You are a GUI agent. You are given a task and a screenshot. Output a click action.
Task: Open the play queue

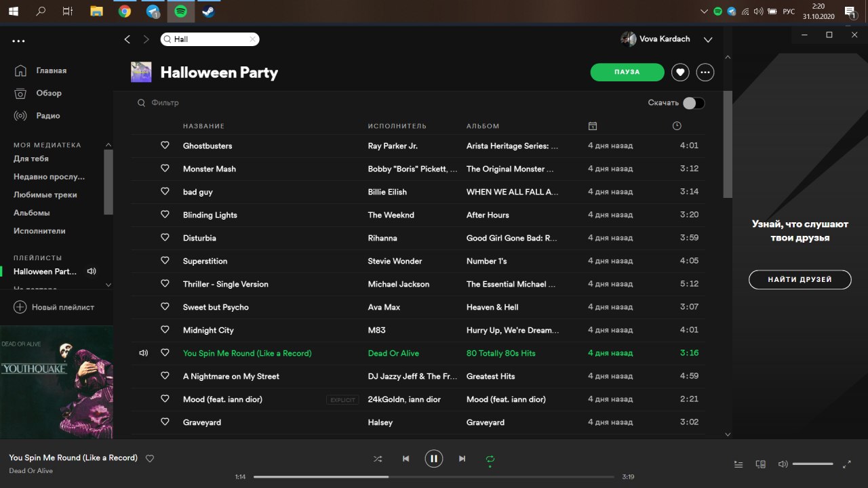738,464
